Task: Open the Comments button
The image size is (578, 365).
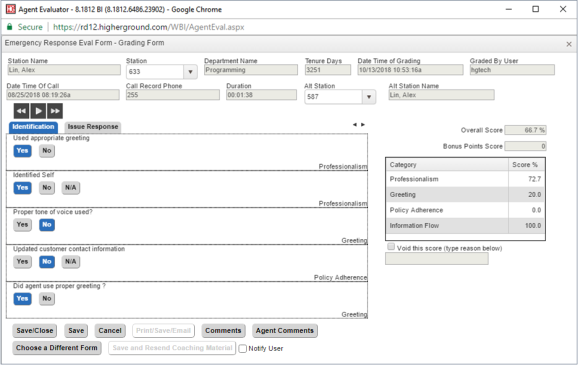Action: click(x=223, y=331)
